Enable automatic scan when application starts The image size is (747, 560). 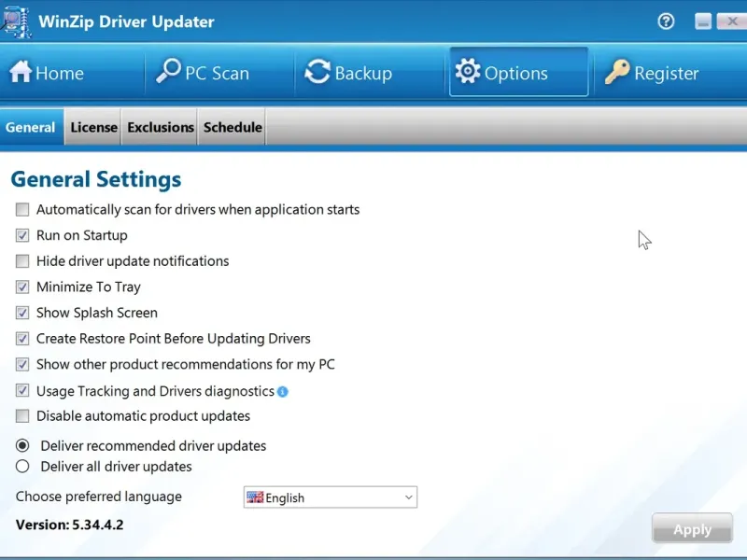tap(22, 209)
